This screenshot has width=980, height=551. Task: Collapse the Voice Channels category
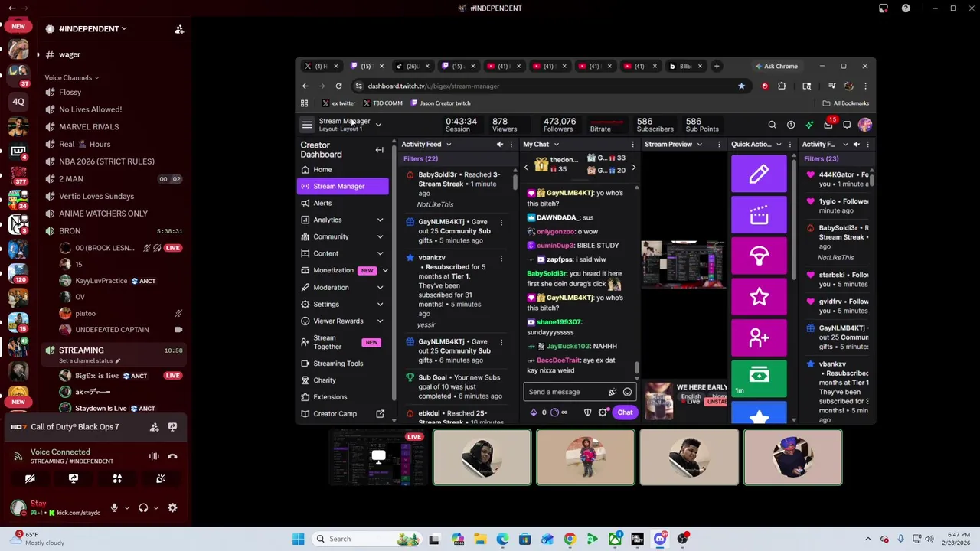coord(71,77)
